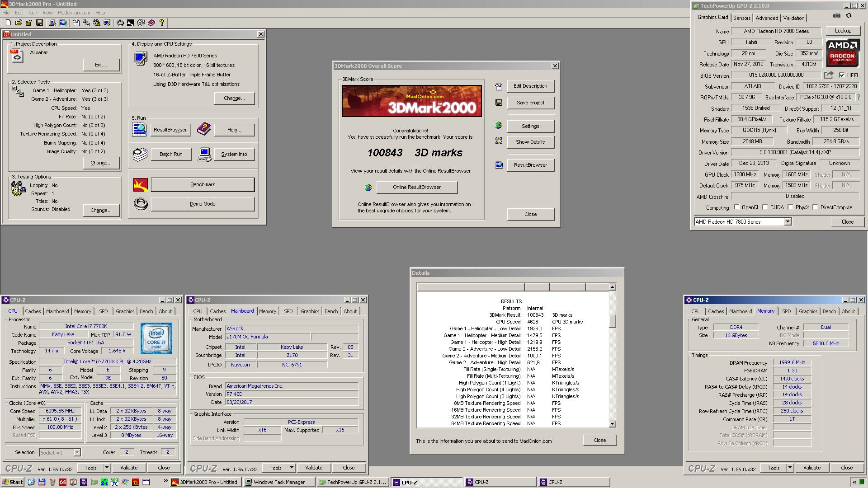Viewport: 868px width, 488px height.
Task: Toggle the DirectCompute checkbox
Action: (815, 207)
